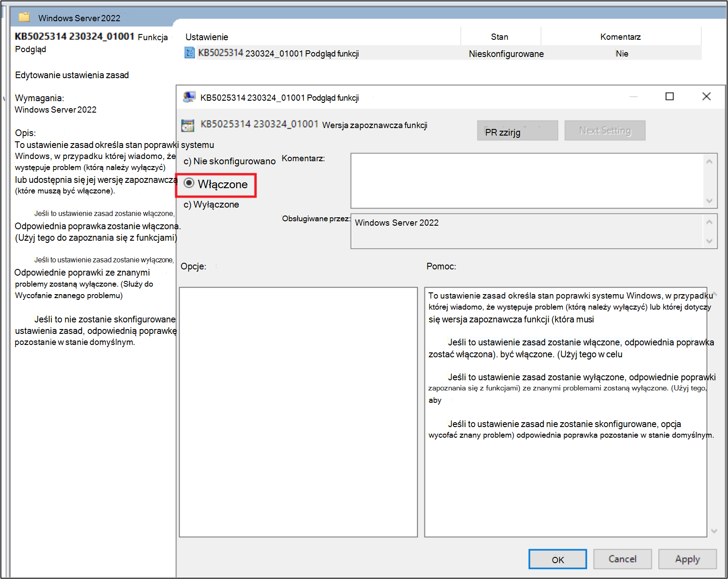
Task: Cancel the policy setting dialog
Action: (622, 559)
